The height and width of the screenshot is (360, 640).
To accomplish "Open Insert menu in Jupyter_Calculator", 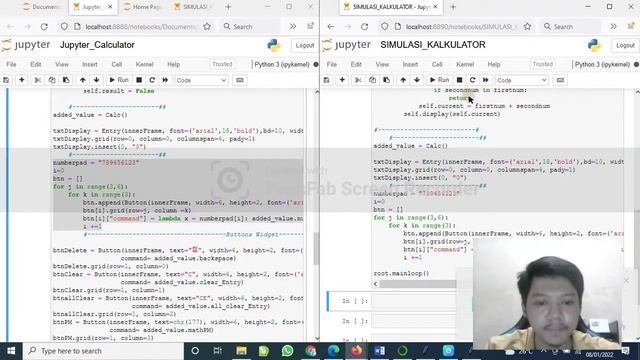I will 89,64.
